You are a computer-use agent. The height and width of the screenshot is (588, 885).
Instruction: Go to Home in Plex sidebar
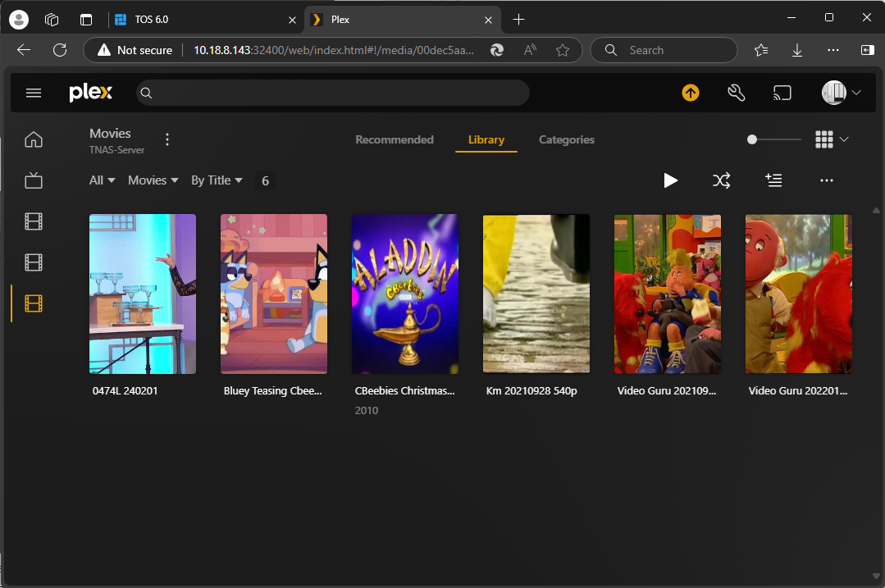click(x=34, y=139)
